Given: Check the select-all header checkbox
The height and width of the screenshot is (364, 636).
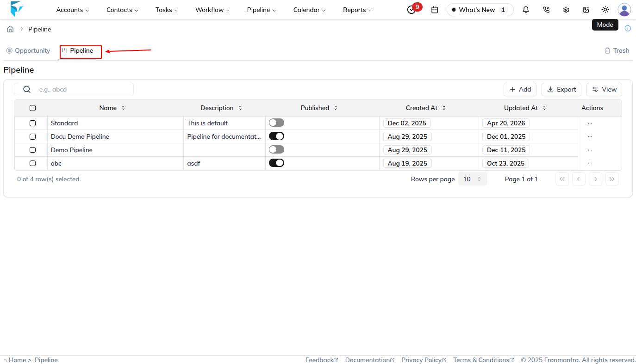Looking at the screenshot, I should pos(32,108).
